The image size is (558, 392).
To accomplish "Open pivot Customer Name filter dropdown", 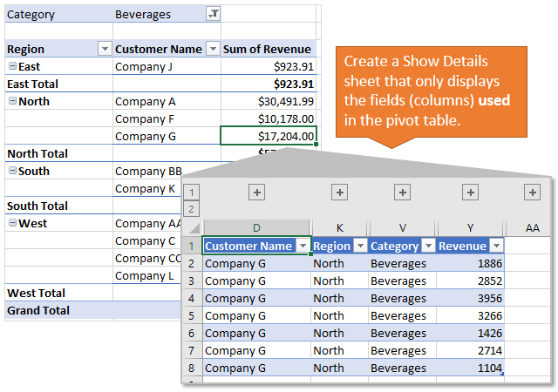I will tap(212, 49).
